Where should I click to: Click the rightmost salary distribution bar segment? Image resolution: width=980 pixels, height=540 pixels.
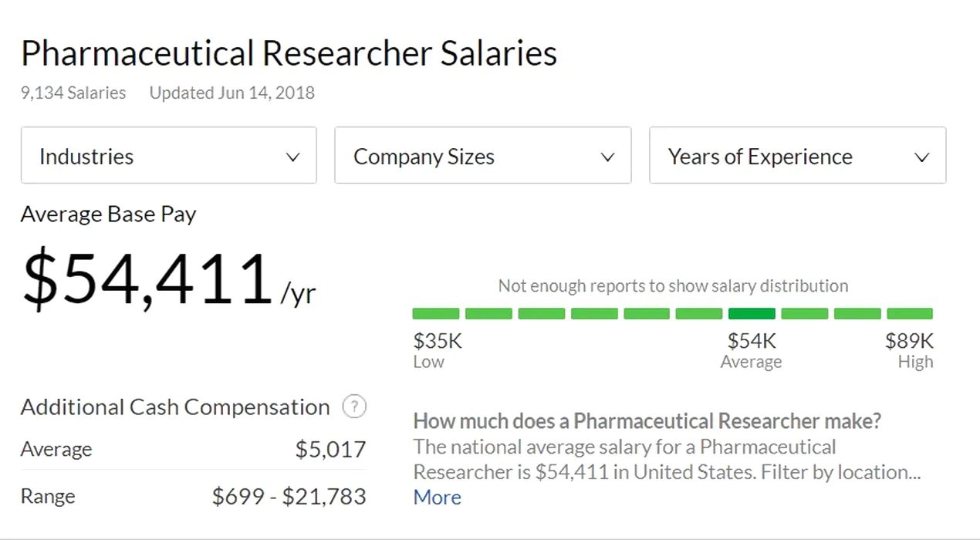click(909, 314)
